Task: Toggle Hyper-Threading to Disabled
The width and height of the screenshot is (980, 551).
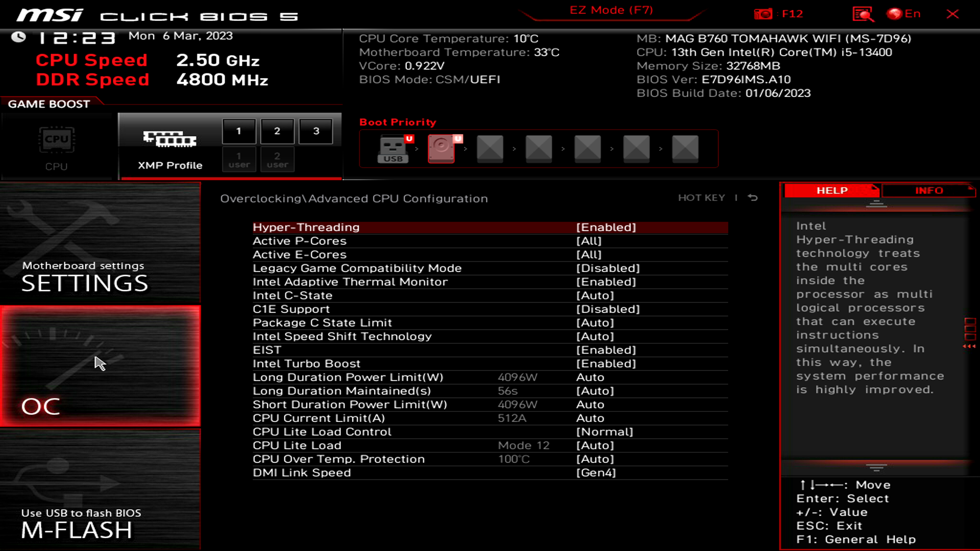Action: (x=606, y=227)
